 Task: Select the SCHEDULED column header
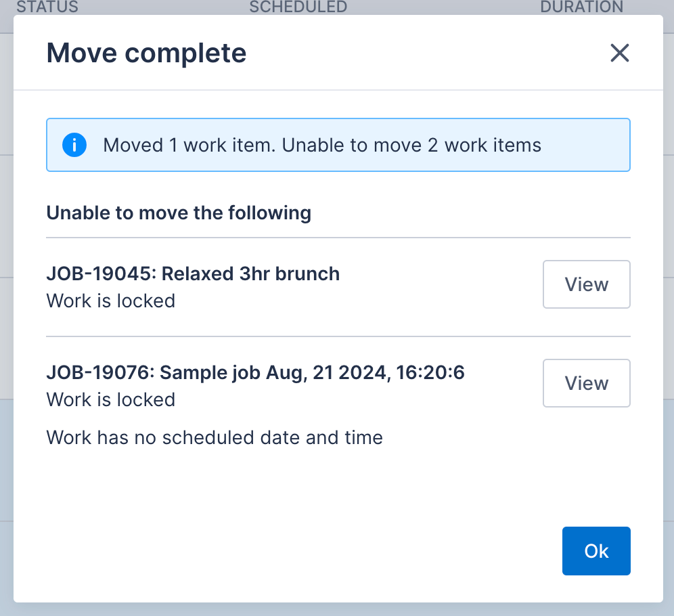[298, 7]
